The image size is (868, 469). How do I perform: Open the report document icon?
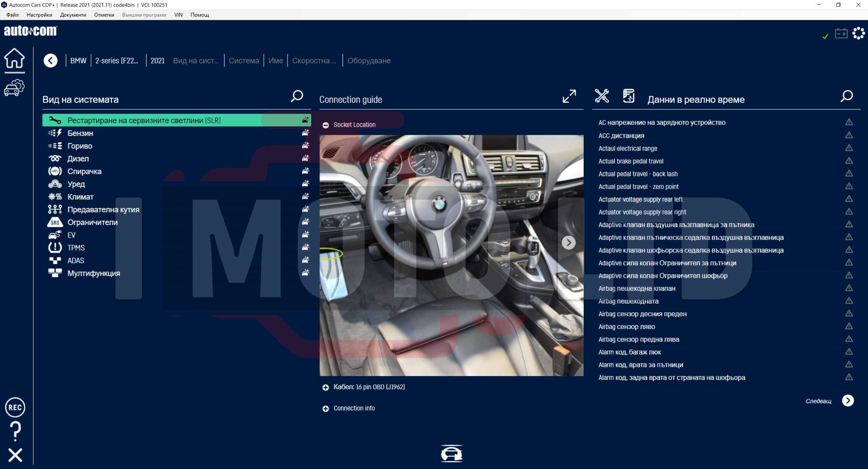629,96
